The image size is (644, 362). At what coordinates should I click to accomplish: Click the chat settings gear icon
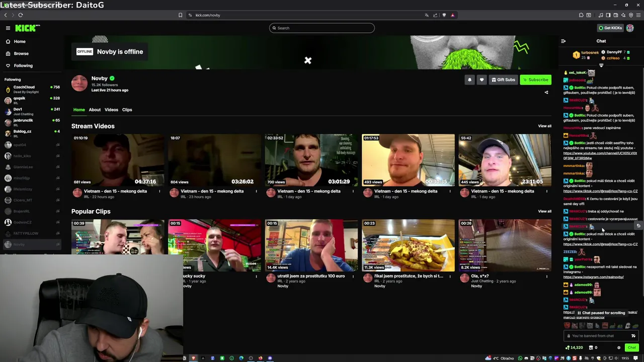click(619, 347)
